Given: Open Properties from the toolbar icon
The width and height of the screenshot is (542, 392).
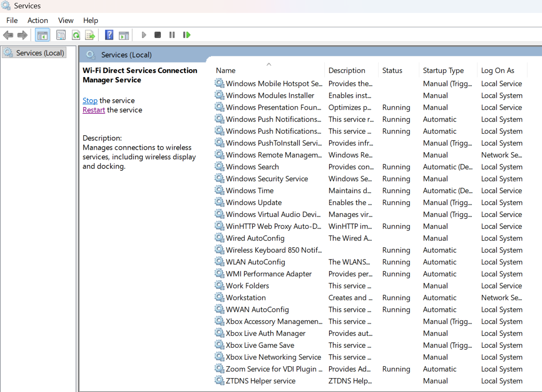Looking at the screenshot, I should pyautogui.click(x=61, y=35).
